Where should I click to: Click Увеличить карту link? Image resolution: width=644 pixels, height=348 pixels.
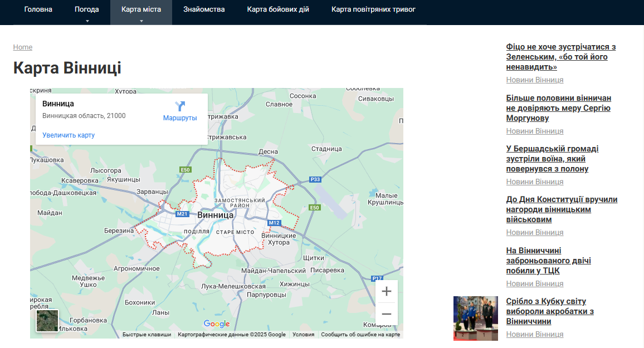69,135
